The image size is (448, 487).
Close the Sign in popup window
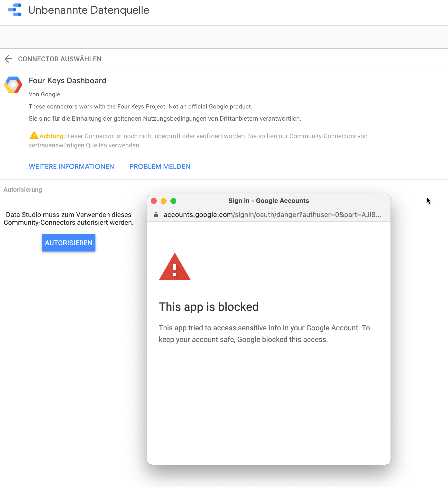point(154,201)
